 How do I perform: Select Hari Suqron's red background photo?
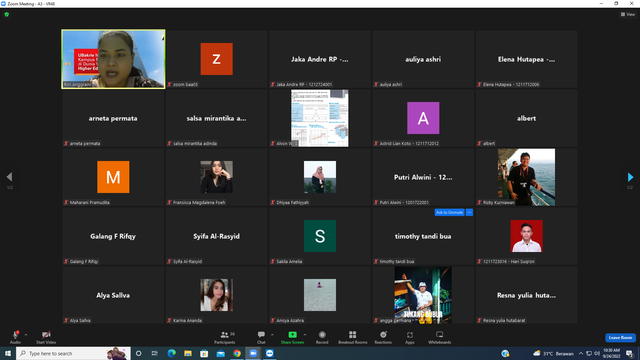click(527, 236)
